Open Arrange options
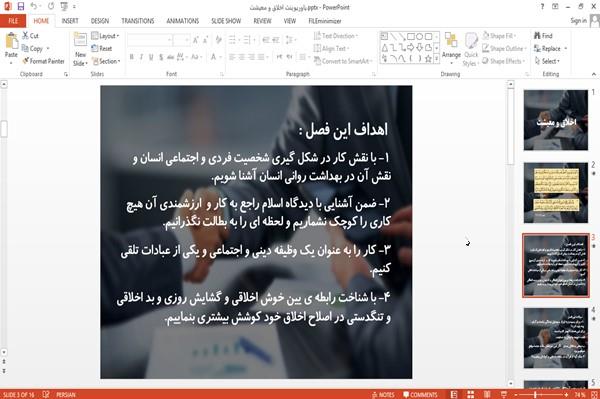 click(x=451, y=48)
